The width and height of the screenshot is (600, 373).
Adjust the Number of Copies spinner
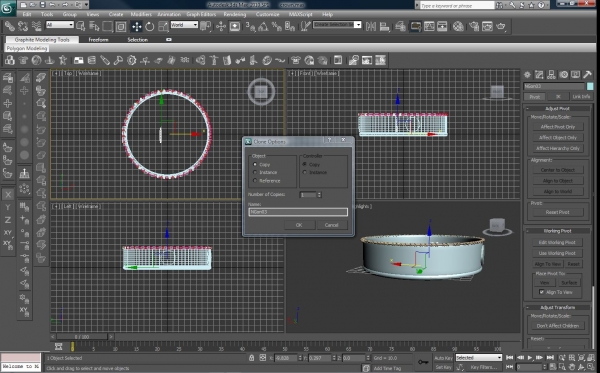319,195
